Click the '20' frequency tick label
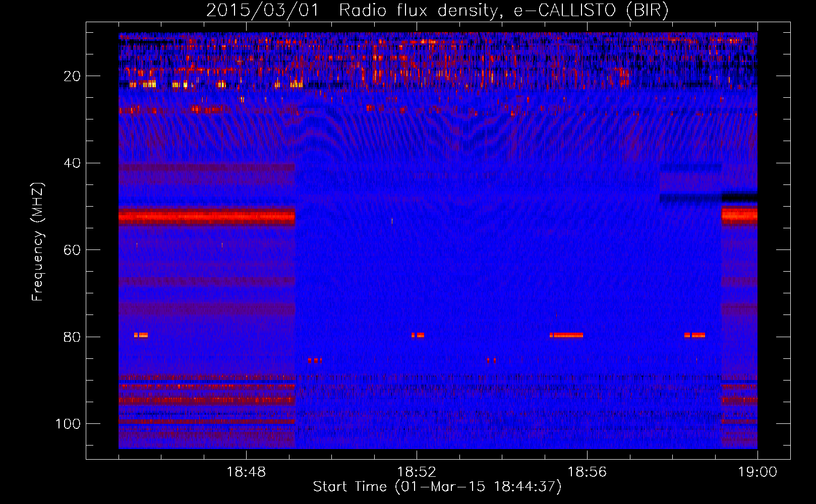 point(73,76)
